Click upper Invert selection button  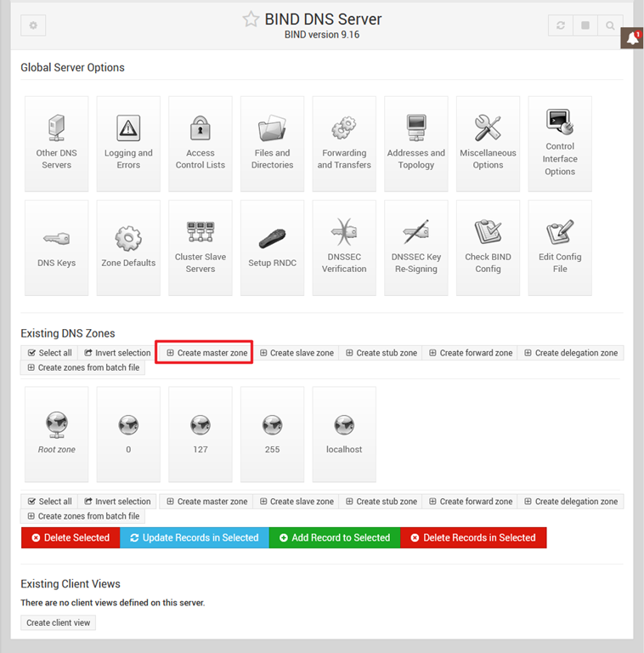coord(117,353)
